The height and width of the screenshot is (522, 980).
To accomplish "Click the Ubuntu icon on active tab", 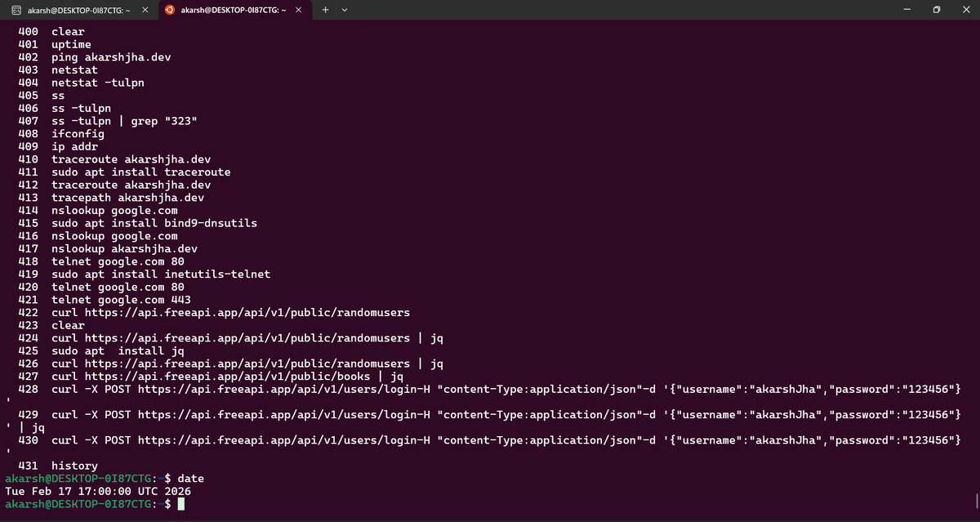I will point(169,11).
